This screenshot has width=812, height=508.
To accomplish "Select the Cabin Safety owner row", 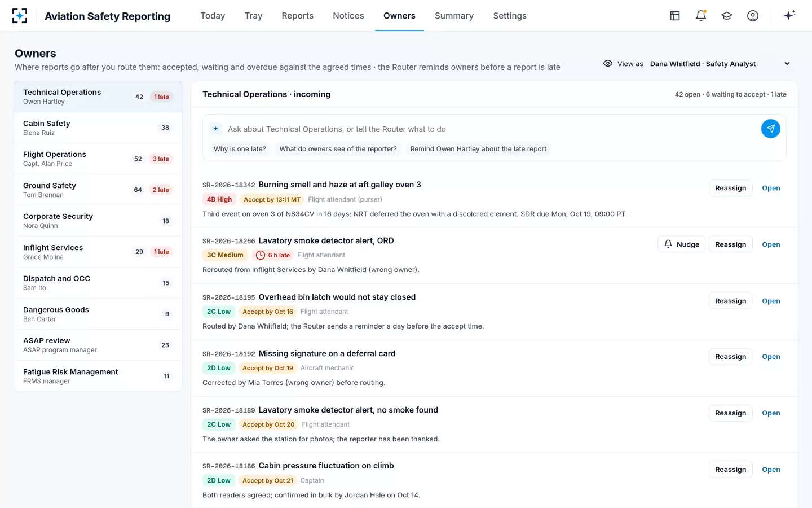I will (98, 128).
